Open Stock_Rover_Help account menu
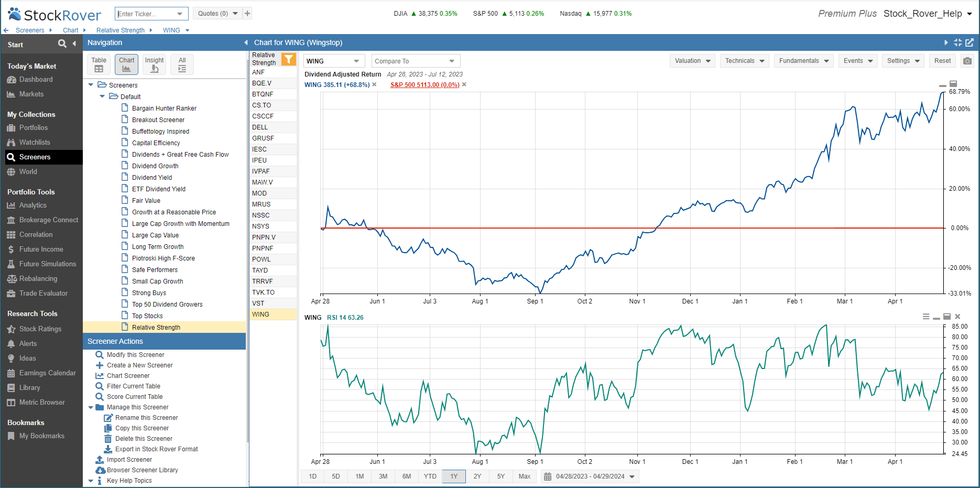 pos(928,14)
